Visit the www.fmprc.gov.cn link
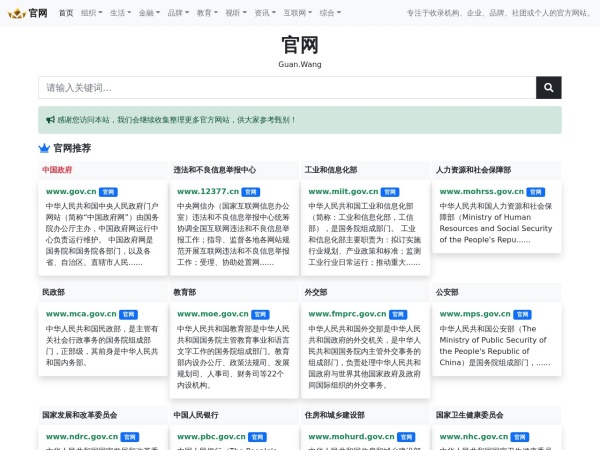This screenshot has width=600, height=450. pos(347,314)
